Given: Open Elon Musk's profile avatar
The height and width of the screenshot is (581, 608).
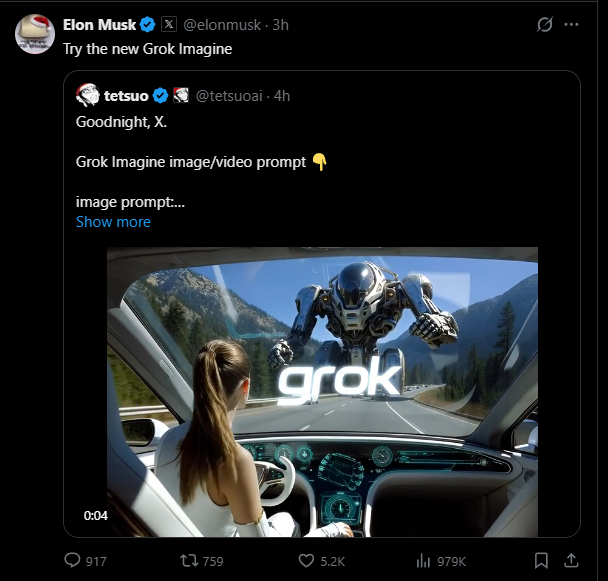Looking at the screenshot, I should point(35,33).
